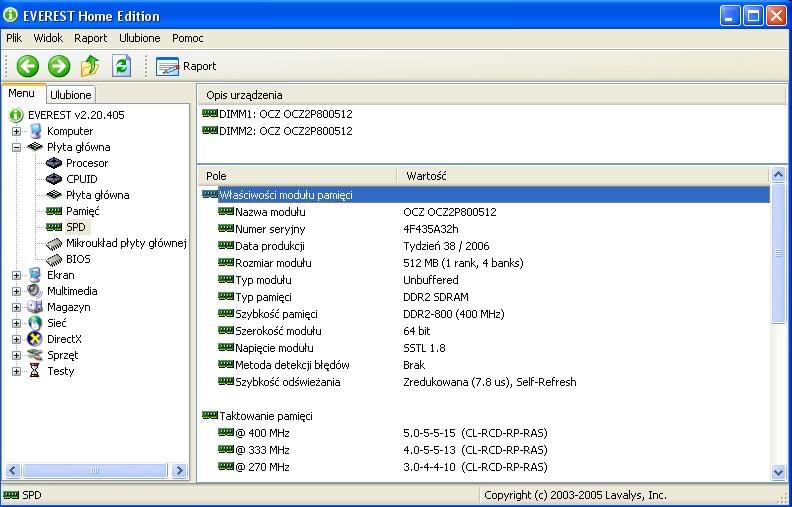Click the Sieć network globe icon
This screenshot has height=507, width=792.
tap(35, 323)
